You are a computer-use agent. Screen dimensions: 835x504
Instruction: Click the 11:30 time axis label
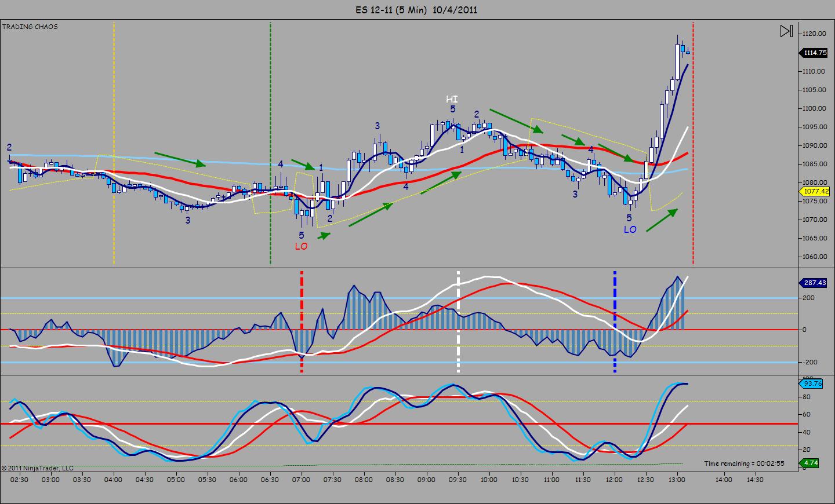583,480
